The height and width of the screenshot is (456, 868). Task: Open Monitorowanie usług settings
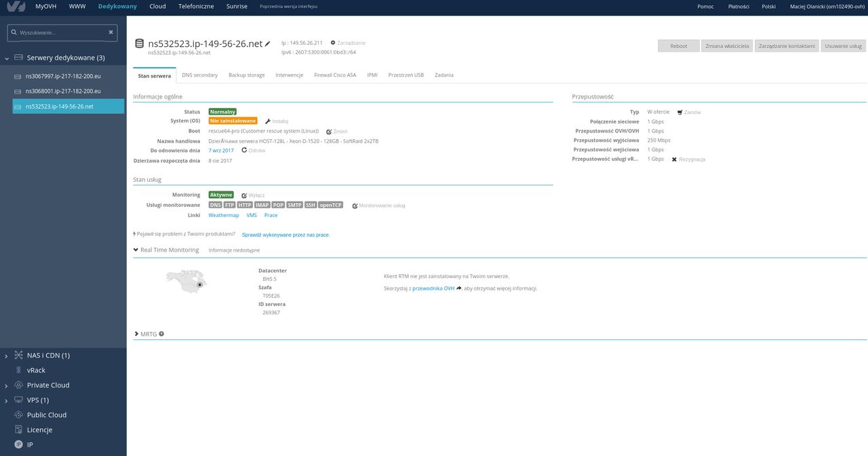[x=378, y=205]
